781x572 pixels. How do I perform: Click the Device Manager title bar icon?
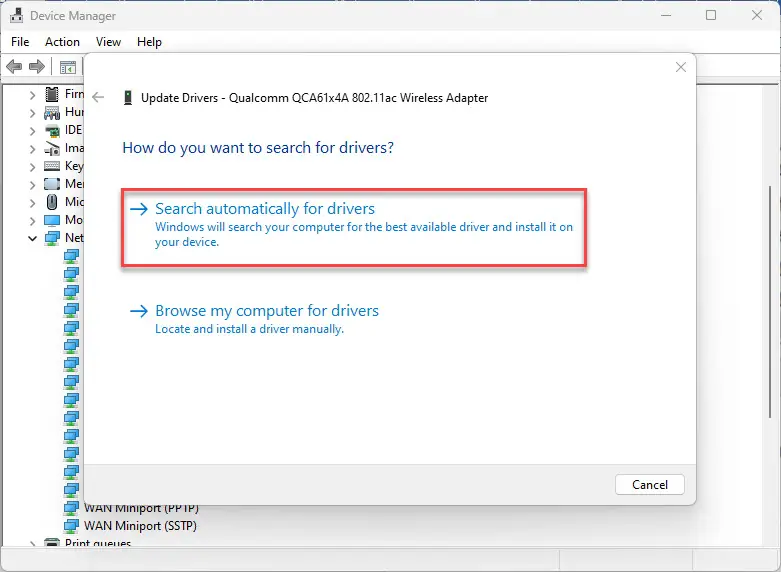tap(16, 15)
